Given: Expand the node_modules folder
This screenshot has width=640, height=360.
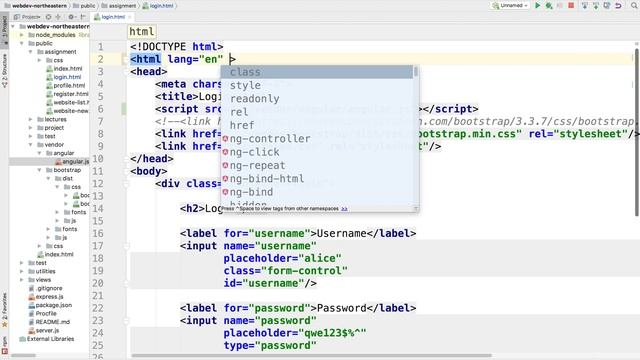Looking at the screenshot, I should tap(22, 35).
